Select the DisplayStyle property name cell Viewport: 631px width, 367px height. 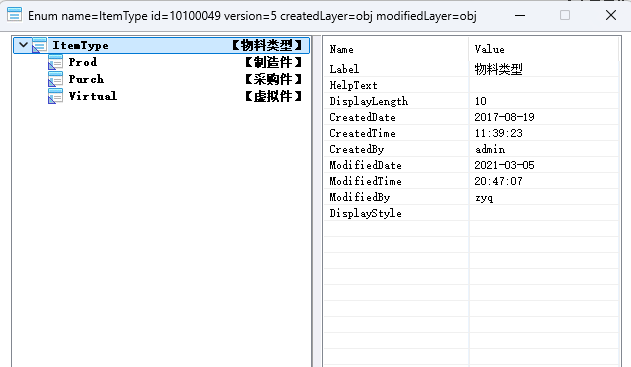[396, 213]
